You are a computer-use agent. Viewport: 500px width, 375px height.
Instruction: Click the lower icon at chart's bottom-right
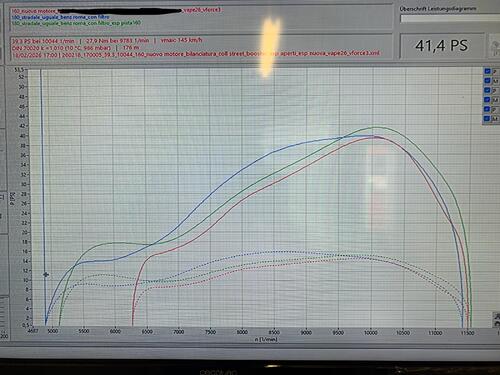click(x=497, y=323)
